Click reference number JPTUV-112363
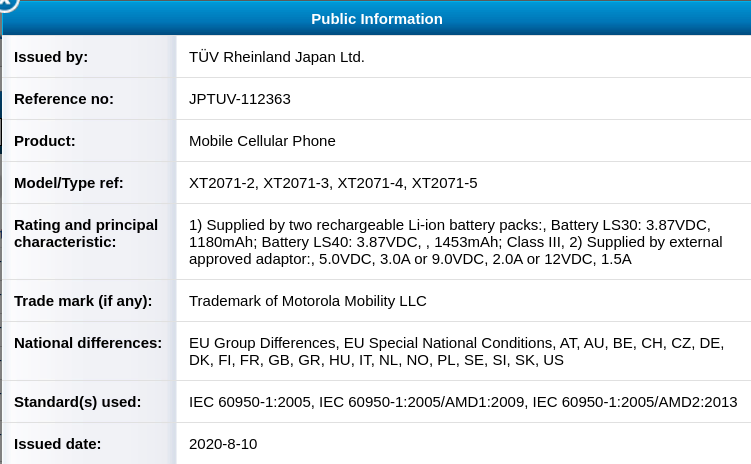Viewport: 751px width, 464px height. [x=239, y=99]
